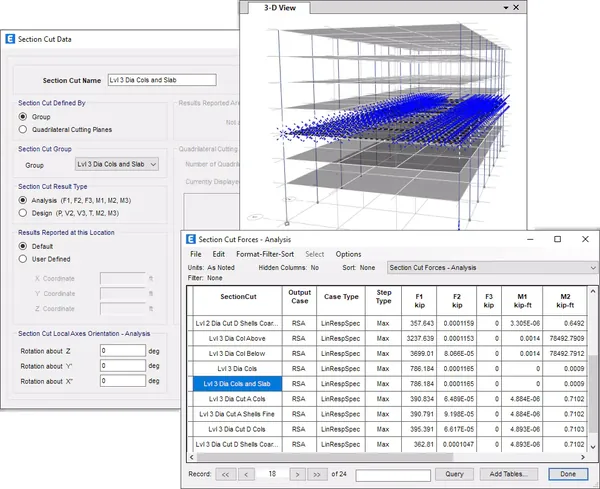Go to first record with << button
Image resolution: width=600 pixels, height=489 pixels.
(226, 474)
